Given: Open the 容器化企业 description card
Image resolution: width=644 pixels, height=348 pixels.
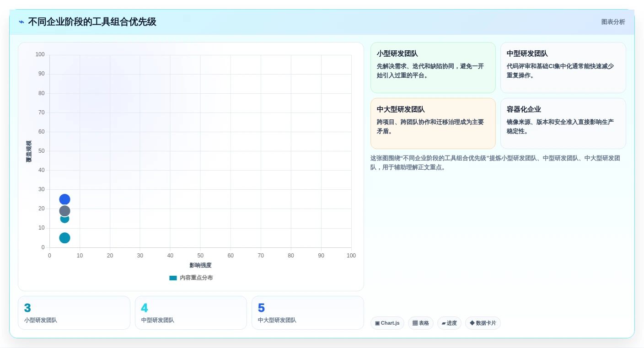Looking at the screenshot, I should click(x=563, y=123).
